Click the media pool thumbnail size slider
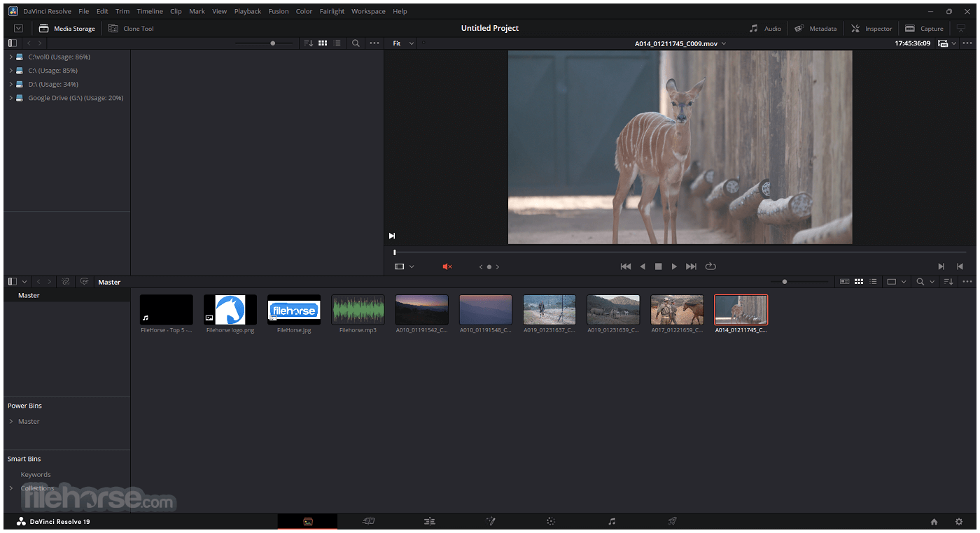 [x=785, y=282]
